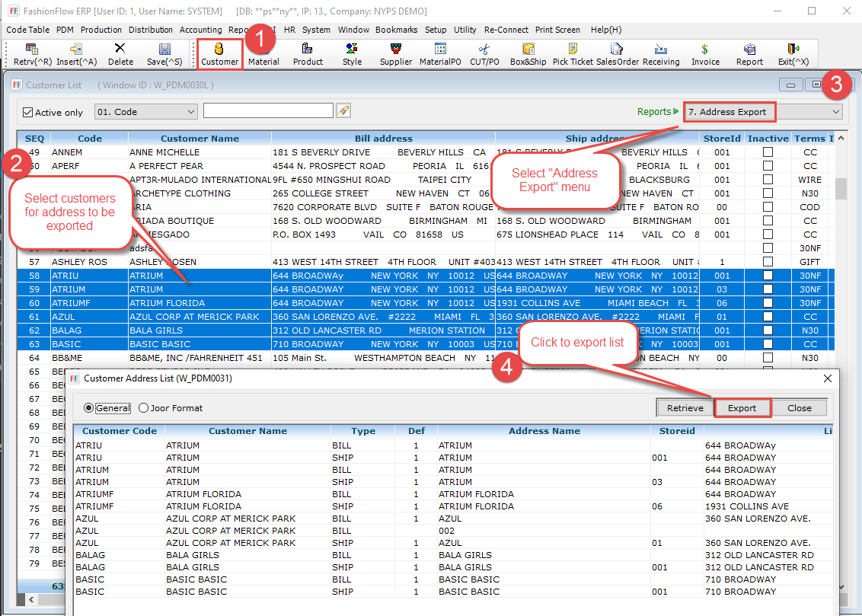Click the Pick Ticket toolbar icon
862x616 pixels.
[x=573, y=54]
